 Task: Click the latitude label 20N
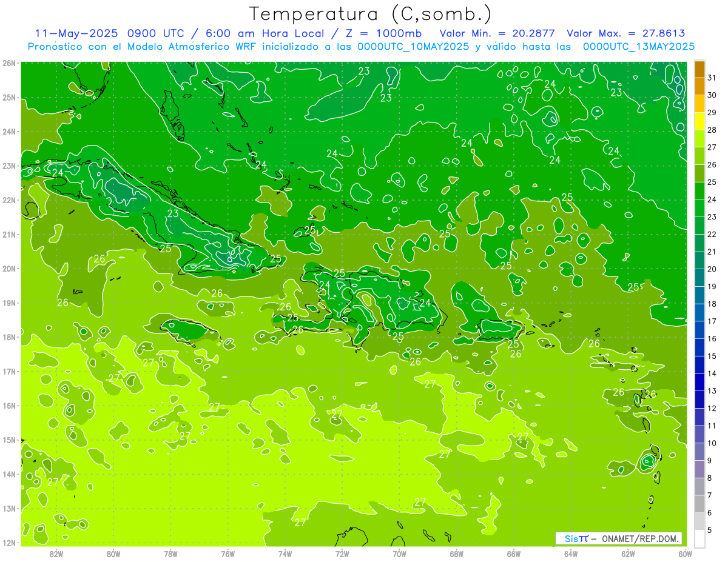tap(8, 269)
